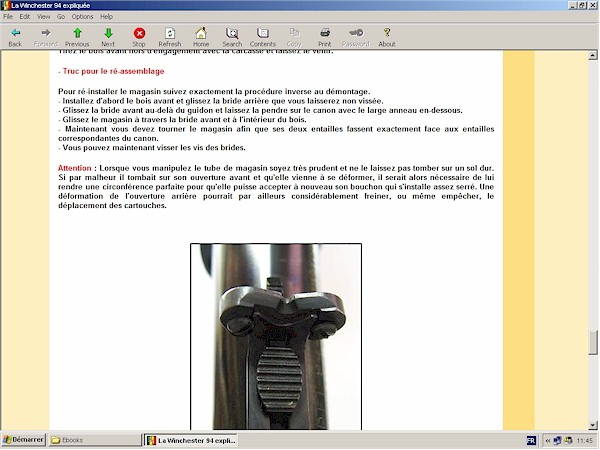Open the Search tool
The width and height of the screenshot is (600, 450).
coord(232,37)
